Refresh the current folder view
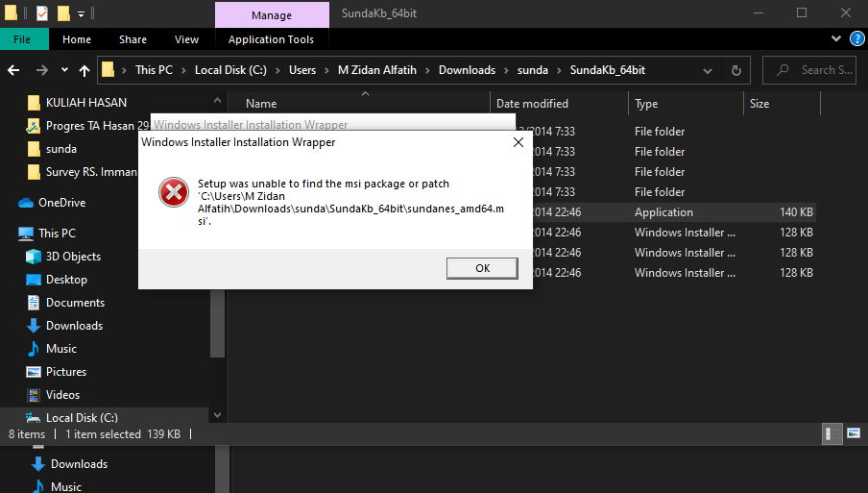 click(735, 70)
